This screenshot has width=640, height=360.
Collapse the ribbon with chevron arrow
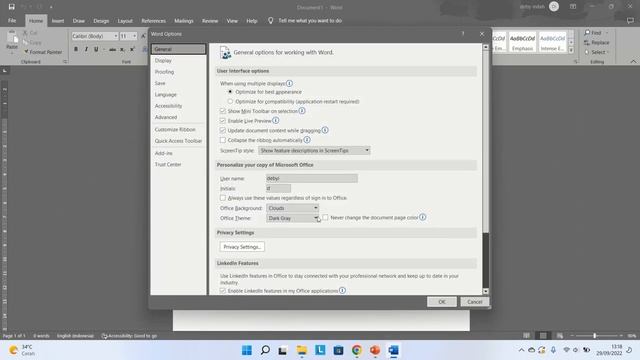(x=633, y=62)
